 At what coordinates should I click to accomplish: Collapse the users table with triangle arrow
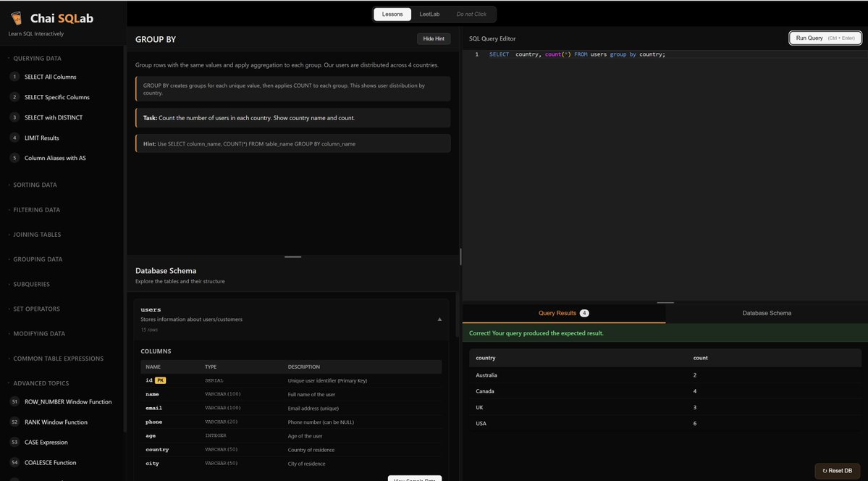(x=440, y=319)
